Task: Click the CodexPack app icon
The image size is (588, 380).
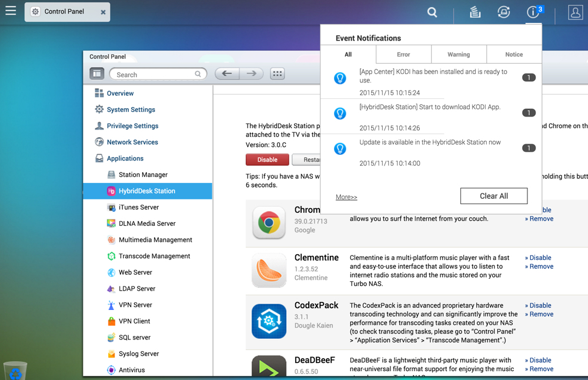Action: coord(269,321)
